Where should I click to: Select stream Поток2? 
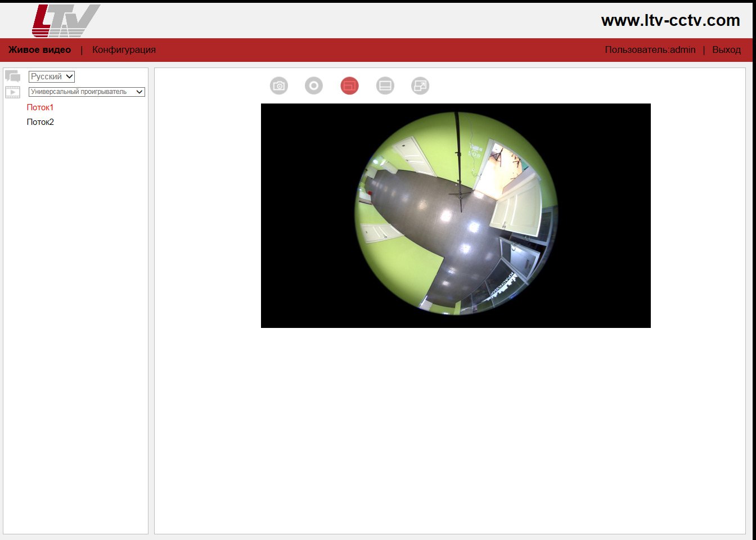click(40, 122)
